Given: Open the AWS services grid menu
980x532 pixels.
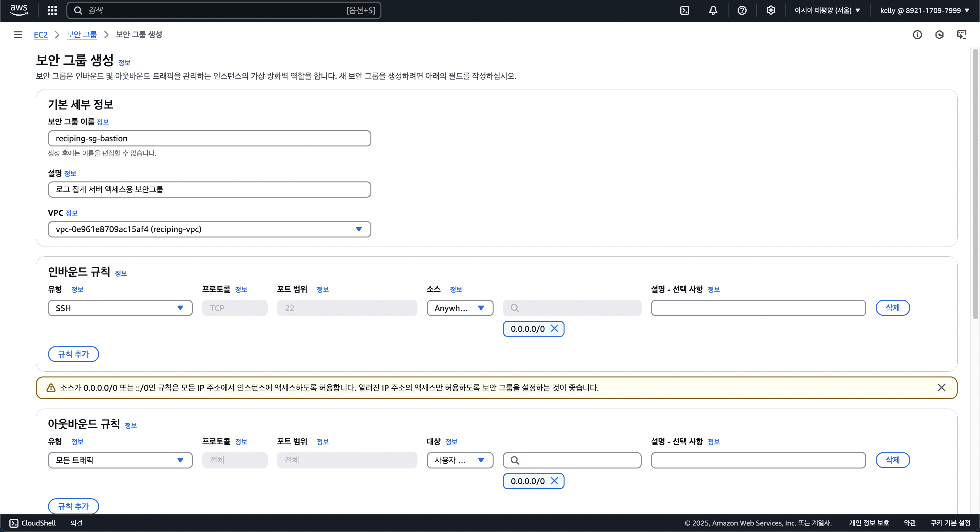Looking at the screenshot, I should tap(52, 10).
